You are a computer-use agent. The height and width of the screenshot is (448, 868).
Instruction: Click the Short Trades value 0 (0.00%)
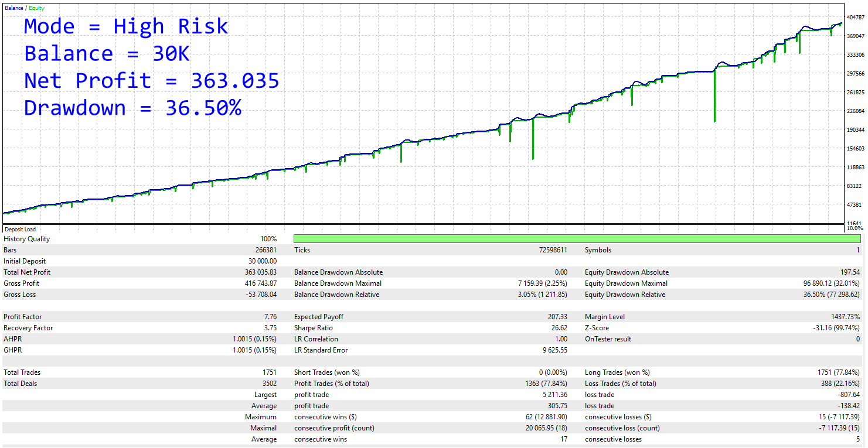(553, 372)
